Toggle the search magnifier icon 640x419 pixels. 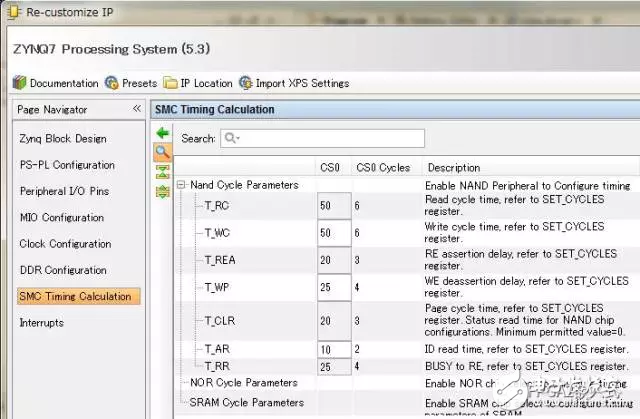point(162,151)
